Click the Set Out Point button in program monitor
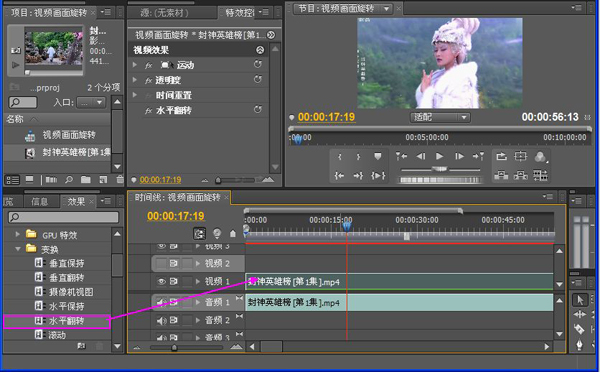Viewport: 600px width, 372px height. click(x=358, y=157)
